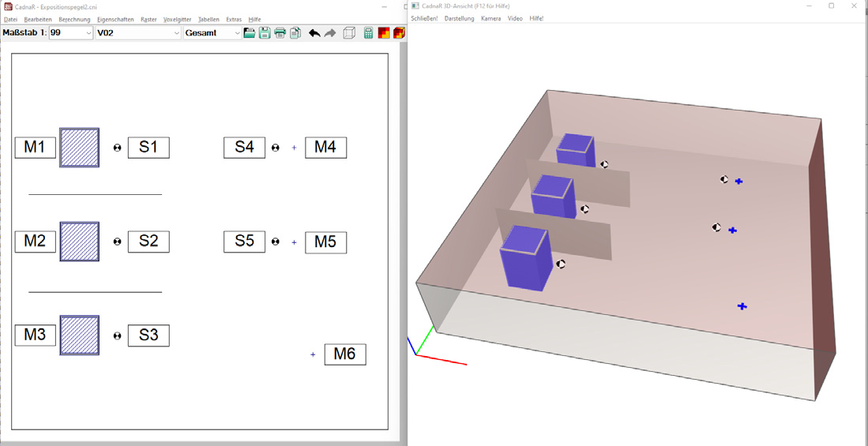Open the Extras menu
Image resolution: width=868 pixels, height=446 pixels.
[x=234, y=20]
